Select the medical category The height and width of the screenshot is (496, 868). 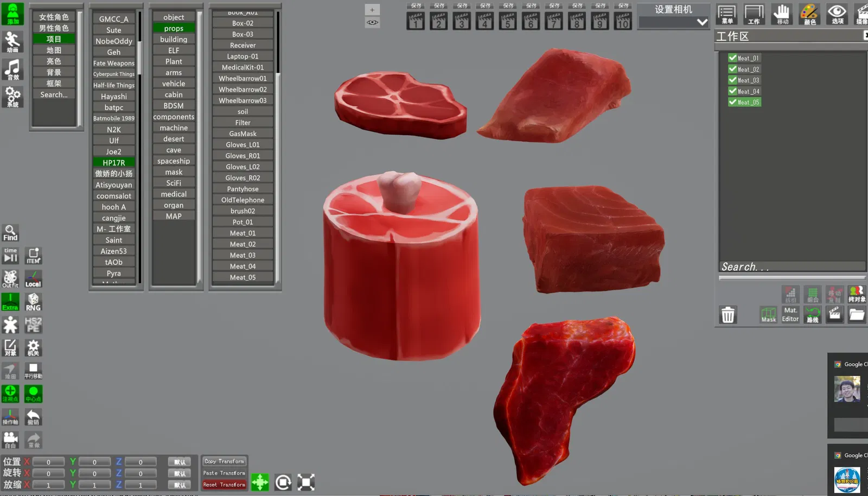[x=174, y=194]
